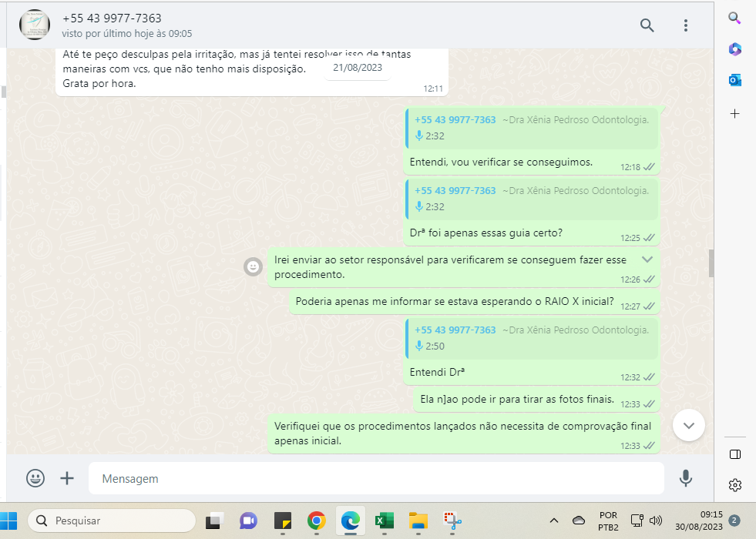Open Snipping Tool from taskbar
The width and height of the screenshot is (756, 539).
tap(452, 521)
